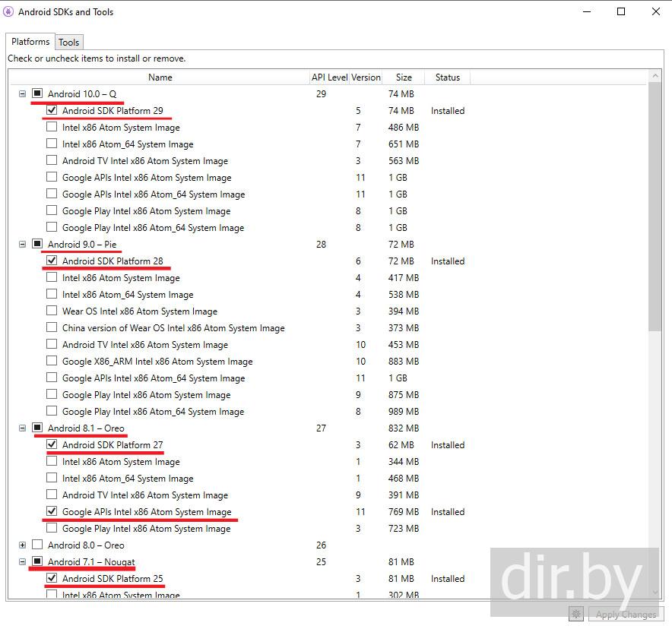Sort list by the API Level column header
This screenshot has width=672, height=629.
329,77
